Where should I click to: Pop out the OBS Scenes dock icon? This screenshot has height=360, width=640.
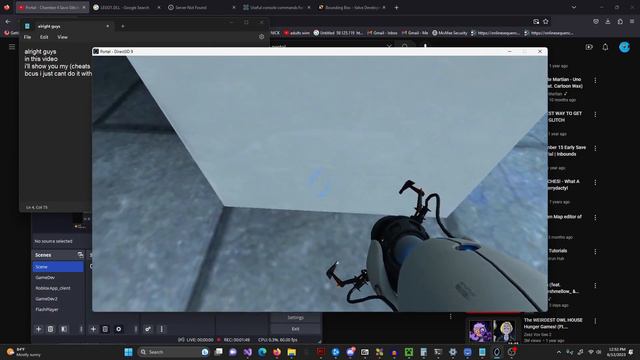tap(80, 255)
